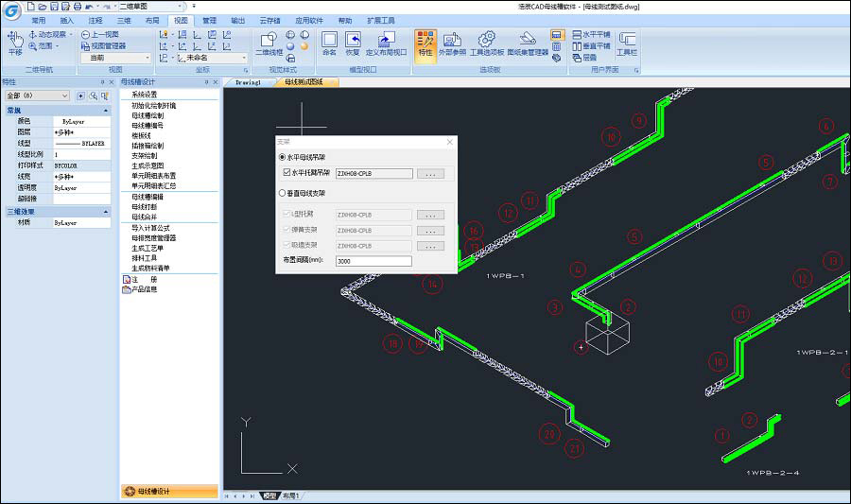Click the 布置间隔 3000 input field
This screenshot has height=504, width=851.
click(373, 261)
